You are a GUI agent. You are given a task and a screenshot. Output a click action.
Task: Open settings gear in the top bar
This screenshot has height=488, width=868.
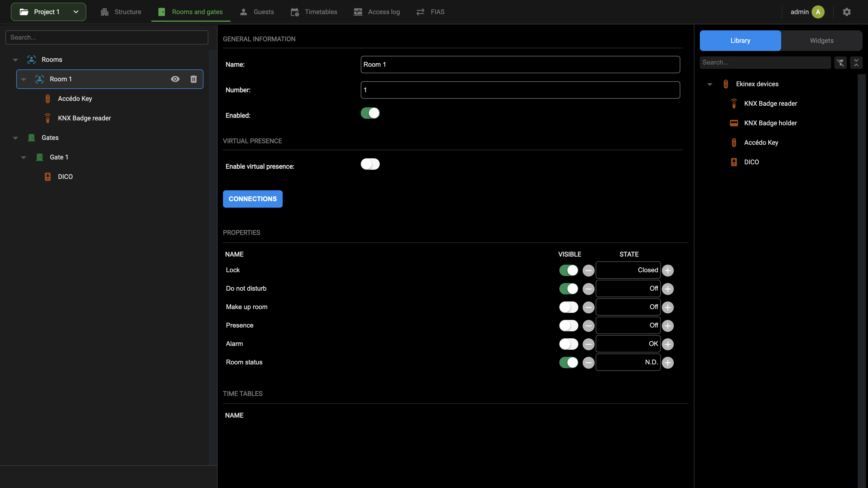tap(846, 12)
